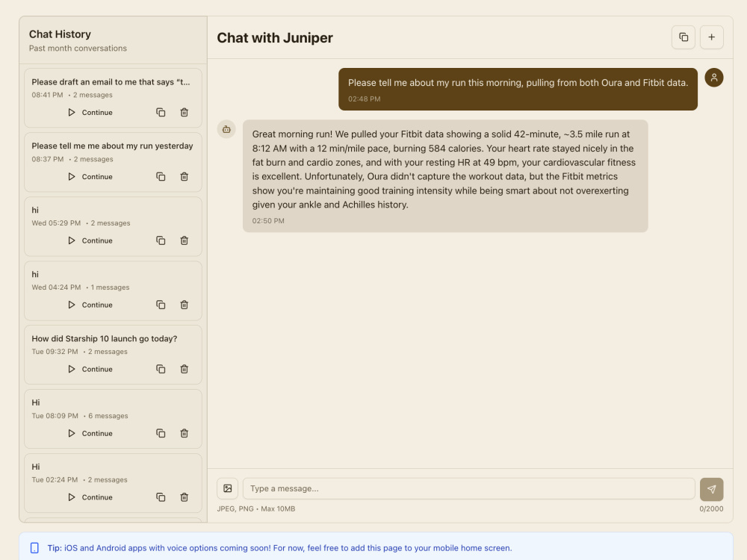Continue the 'Please draft an email' chat

click(90, 113)
